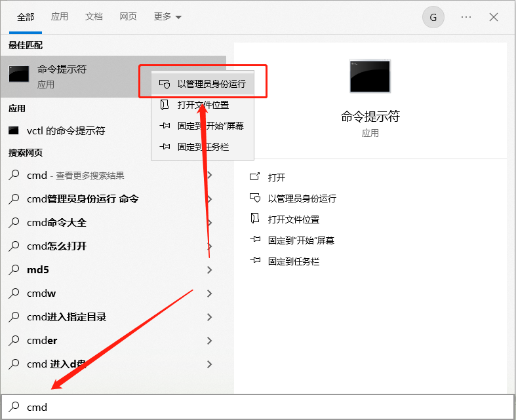Click the pin icon beside context menu 固定到任务栏
516x420 pixels.
point(165,147)
